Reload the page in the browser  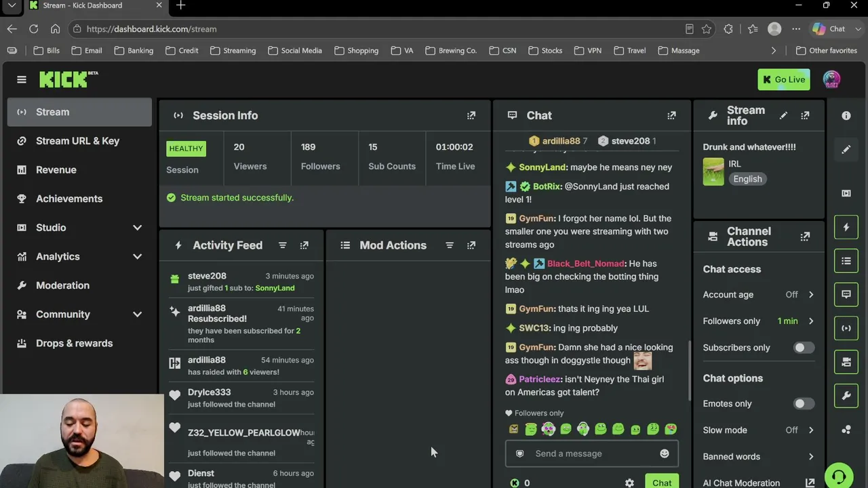(33, 29)
